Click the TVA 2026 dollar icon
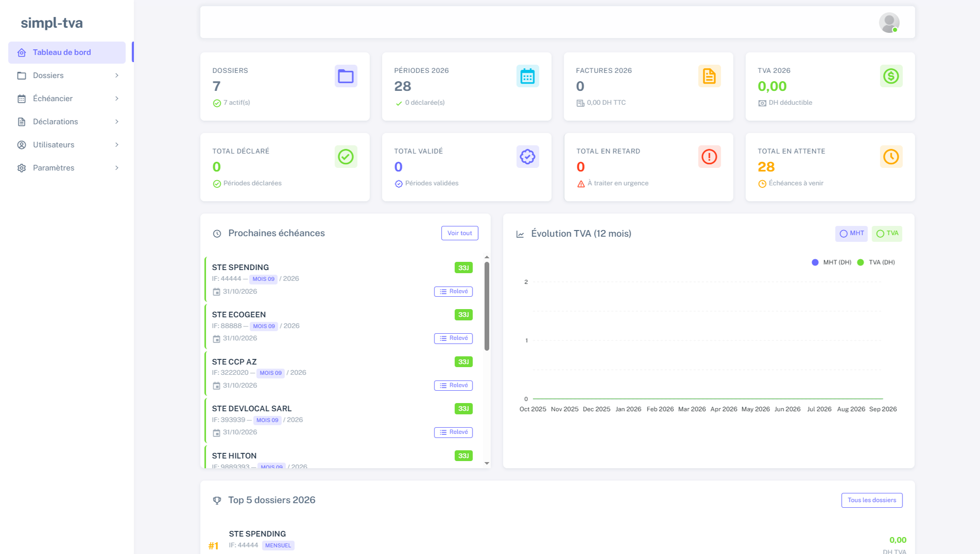Viewport: 980px width, 554px height. (891, 76)
